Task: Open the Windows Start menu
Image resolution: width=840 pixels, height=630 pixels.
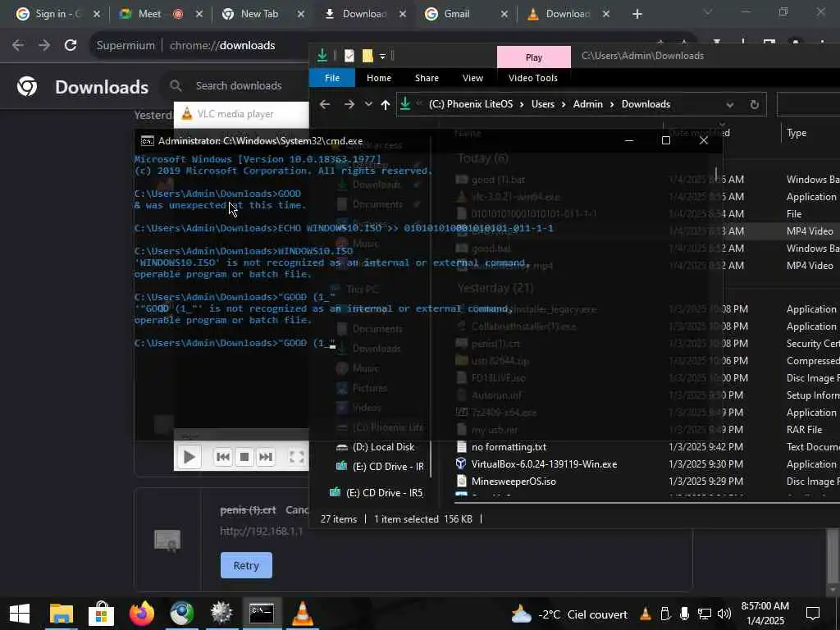Action: [x=20, y=614]
